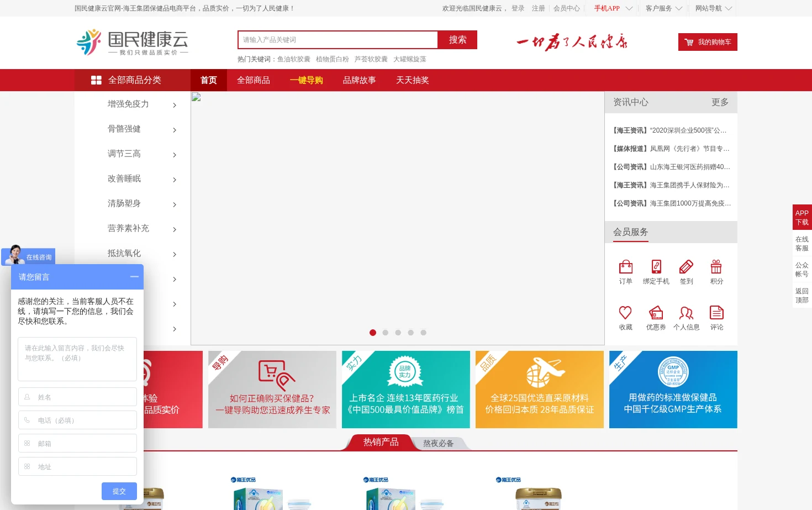This screenshot has width=812, height=510.
Task: Open the 收藏 favorites heart icon
Action: click(625, 313)
